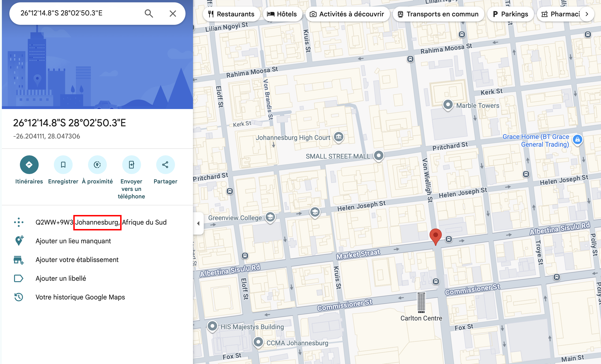
Task: Click the Carlton Centre label
Action: pos(421,318)
